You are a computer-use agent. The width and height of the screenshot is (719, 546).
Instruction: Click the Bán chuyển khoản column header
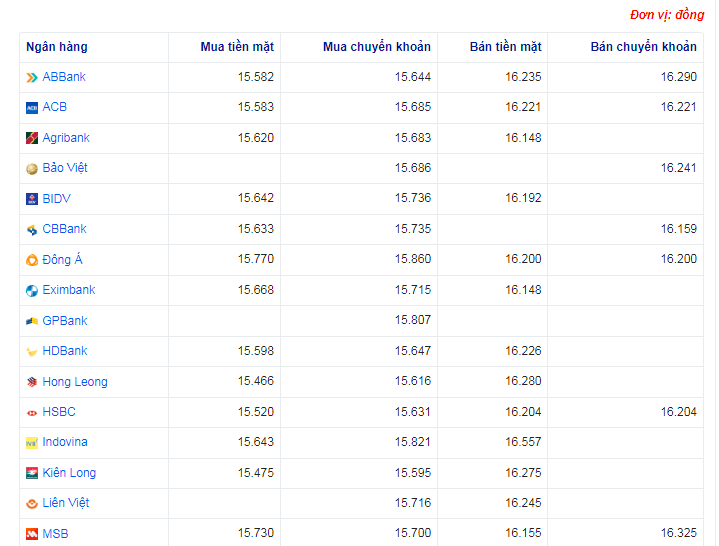[x=643, y=47]
